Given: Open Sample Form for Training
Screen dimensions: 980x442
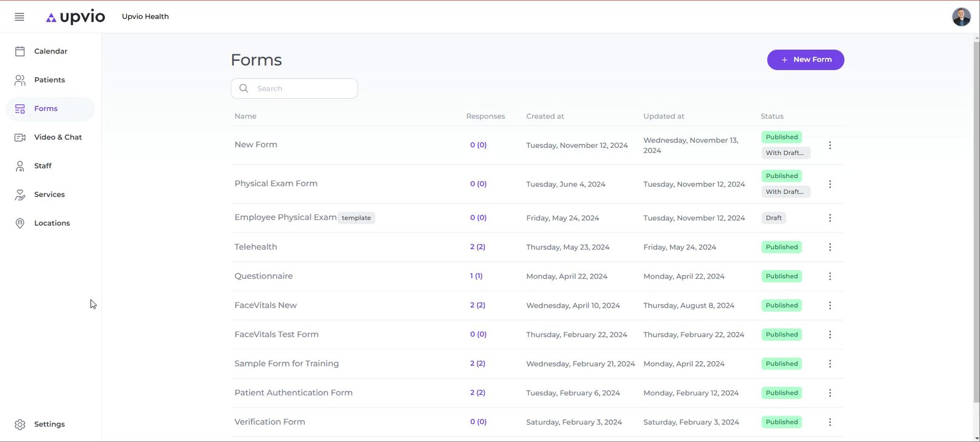Looking at the screenshot, I should tap(287, 363).
